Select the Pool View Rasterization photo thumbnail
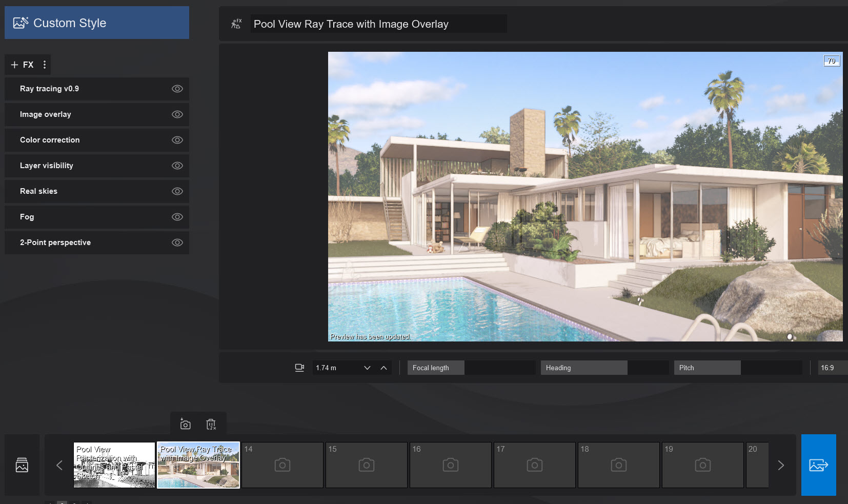The width and height of the screenshot is (848, 504). click(x=114, y=465)
